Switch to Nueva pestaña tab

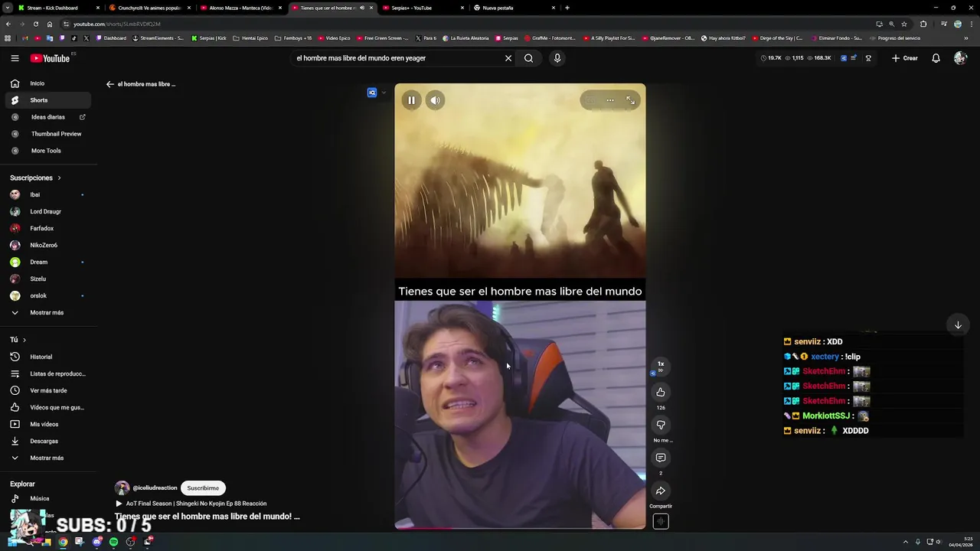514,8
